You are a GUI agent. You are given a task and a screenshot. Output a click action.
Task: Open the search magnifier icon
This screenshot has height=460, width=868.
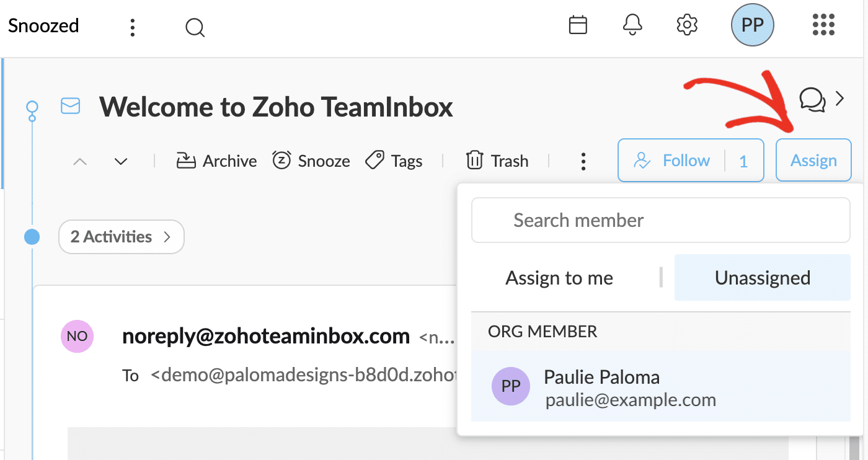pyautogui.click(x=195, y=27)
